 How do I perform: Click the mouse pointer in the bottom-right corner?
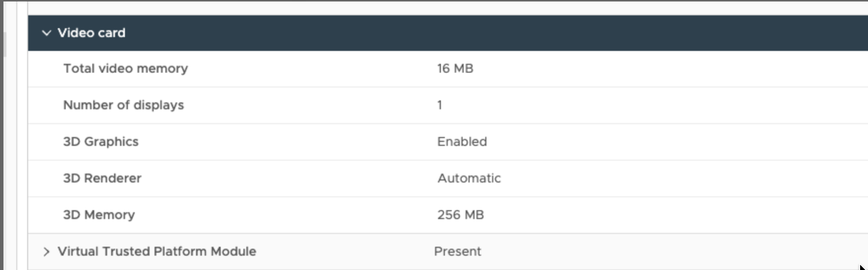click(x=862, y=268)
